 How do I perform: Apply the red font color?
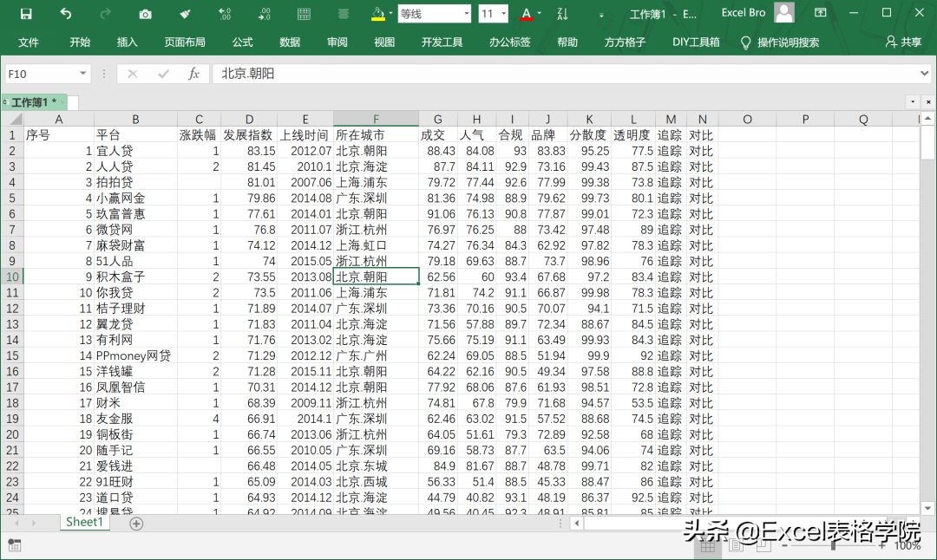(527, 14)
